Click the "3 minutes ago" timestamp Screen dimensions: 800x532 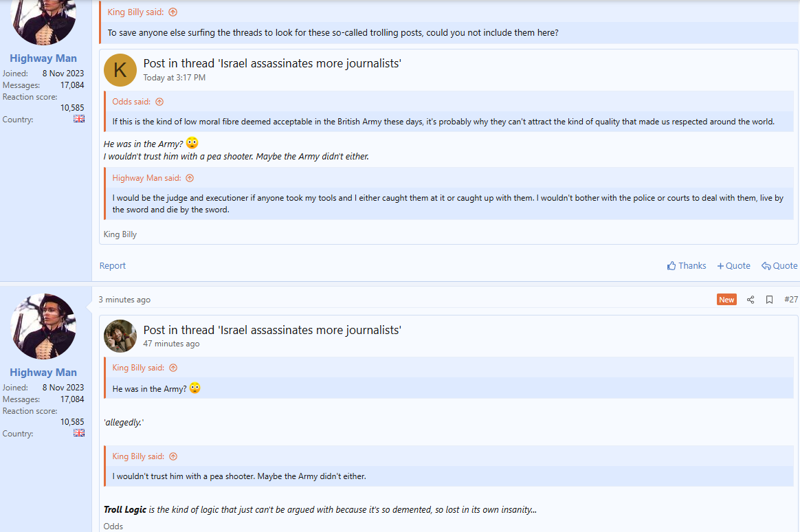[x=124, y=300]
